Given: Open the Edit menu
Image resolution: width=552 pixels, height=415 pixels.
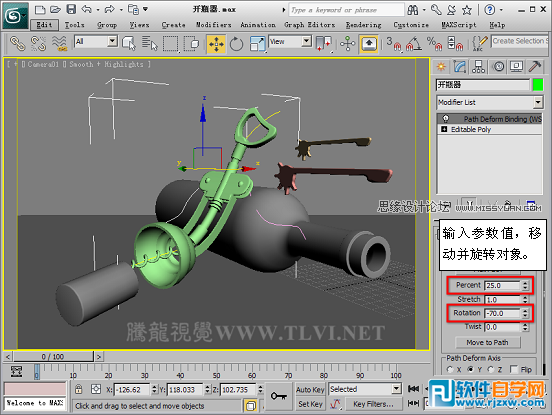Looking at the screenshot, I should (x=44, y=25).
